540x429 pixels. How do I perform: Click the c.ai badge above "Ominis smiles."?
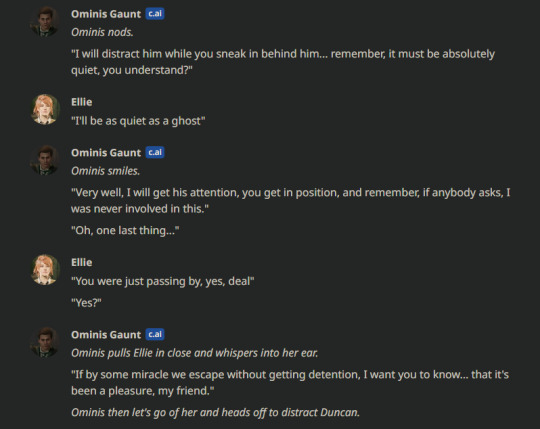pyautogui.click(x=155, y=153)
